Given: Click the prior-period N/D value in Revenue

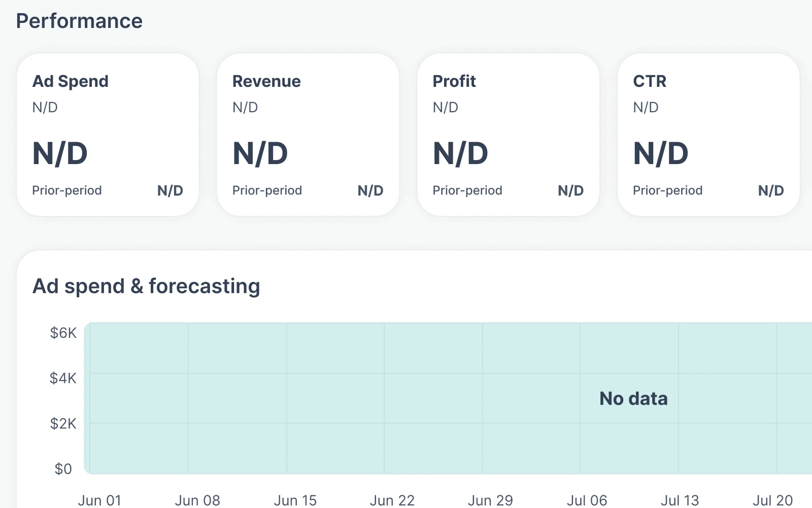Looking at the screenshot, I should click(370, 190).
